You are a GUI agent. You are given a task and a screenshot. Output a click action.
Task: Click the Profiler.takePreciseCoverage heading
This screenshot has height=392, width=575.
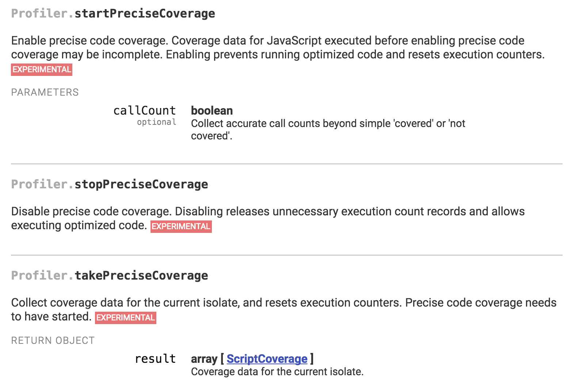pyautogui.click(x=110, y=276)
